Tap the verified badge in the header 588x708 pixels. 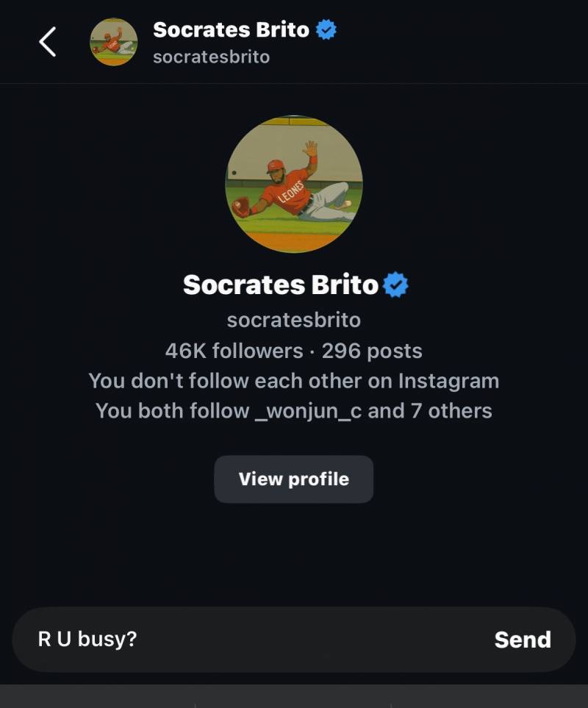point(326,30)
